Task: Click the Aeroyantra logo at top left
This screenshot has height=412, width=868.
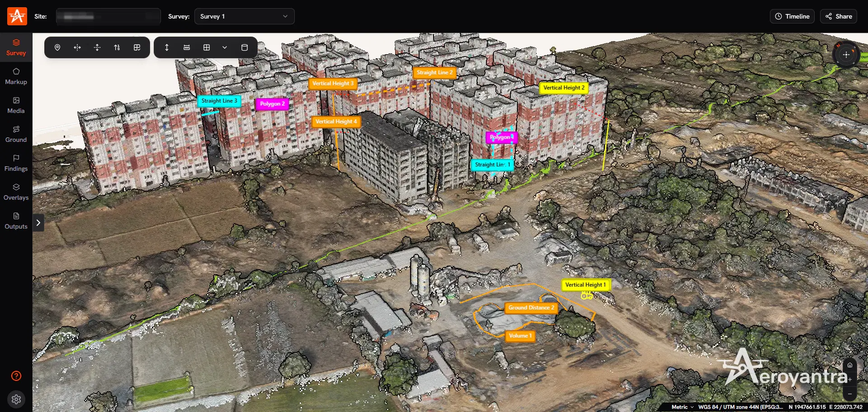Action: (17, 16)
